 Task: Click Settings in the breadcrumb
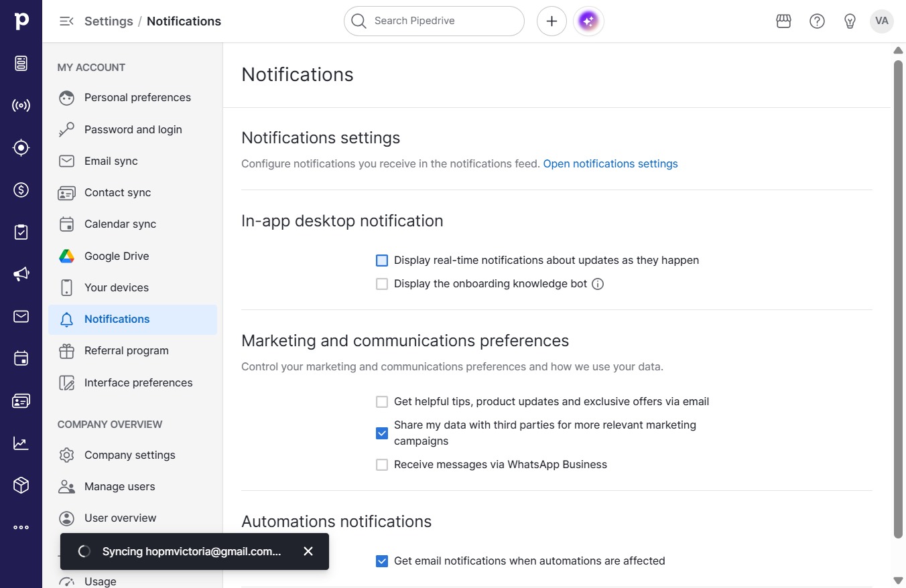109,21
